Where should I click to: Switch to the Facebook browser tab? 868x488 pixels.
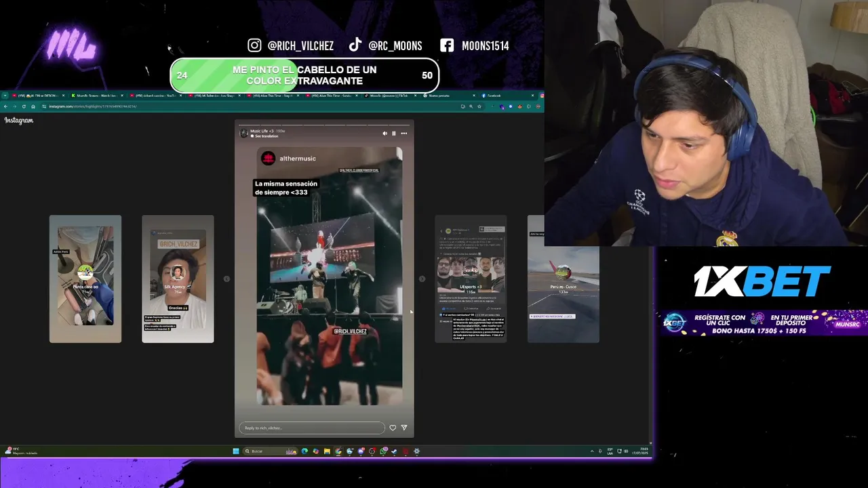click(x=507, y=96)
